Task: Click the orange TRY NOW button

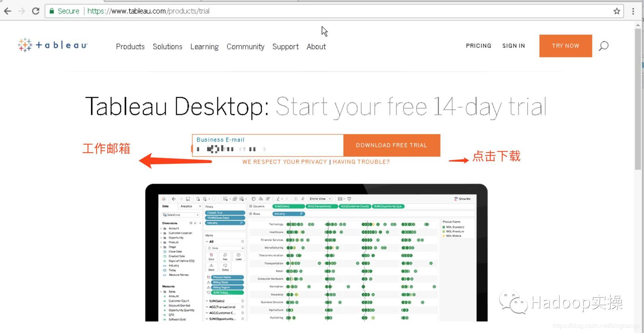Action: 565,46
